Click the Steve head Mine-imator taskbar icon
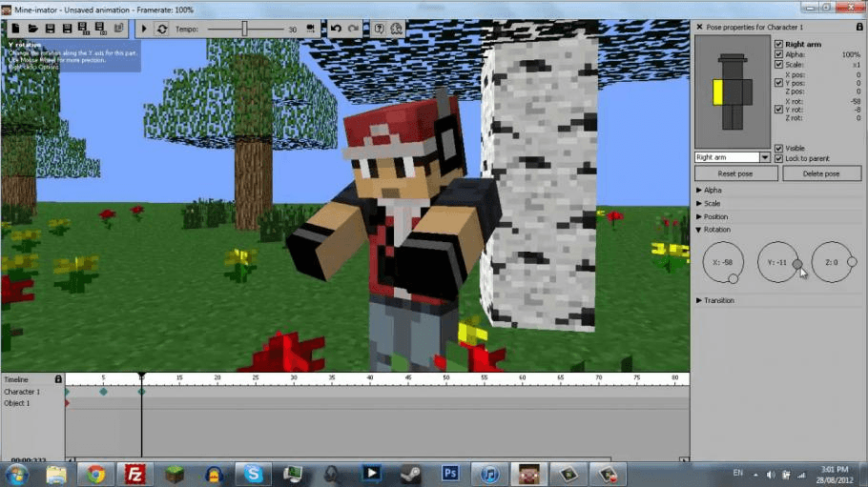868x487 pixels. click(x=528, y=475)
